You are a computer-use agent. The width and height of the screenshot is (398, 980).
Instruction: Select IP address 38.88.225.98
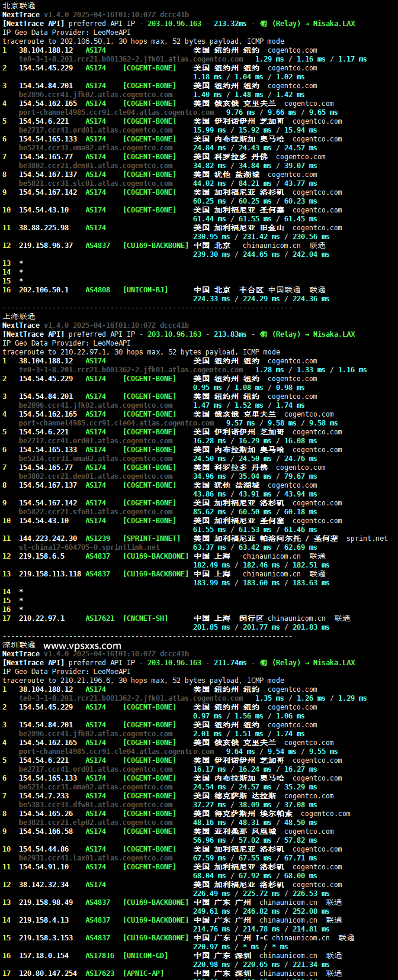(44, 228)
